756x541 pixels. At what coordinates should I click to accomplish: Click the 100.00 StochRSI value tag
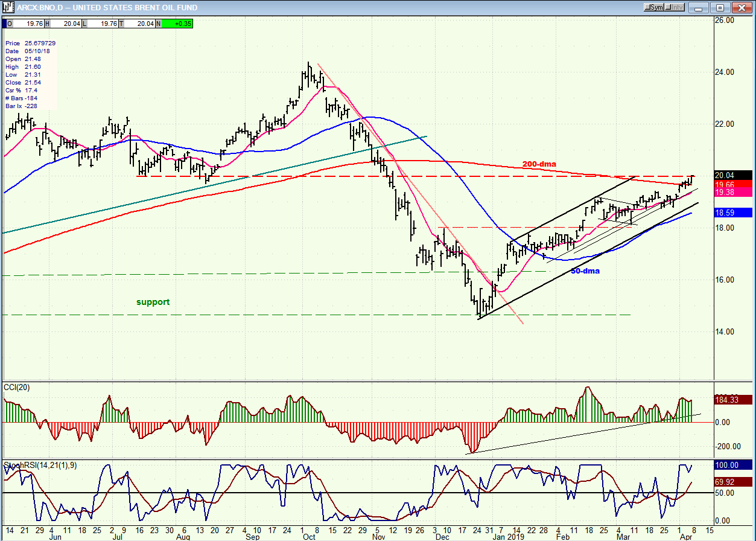tap(734, 465)
